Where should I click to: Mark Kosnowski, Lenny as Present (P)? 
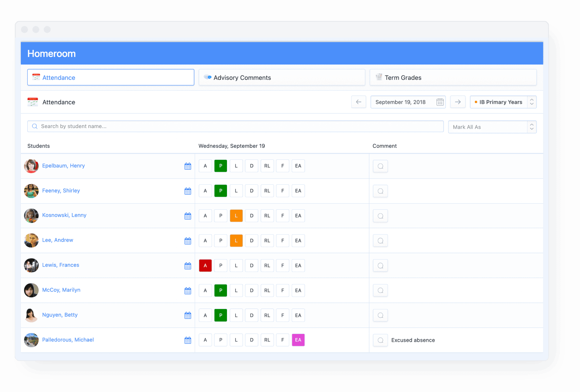pyautogui.click(x=221, y=216)
